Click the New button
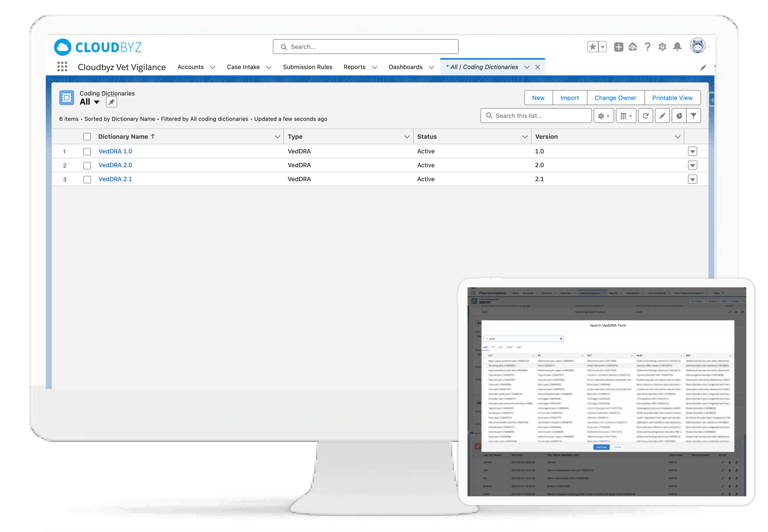The image size is (768, 532). pos(538,98)
